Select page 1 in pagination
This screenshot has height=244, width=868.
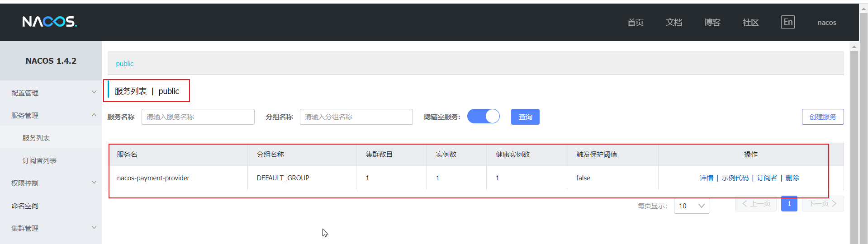tap(789, 204)
